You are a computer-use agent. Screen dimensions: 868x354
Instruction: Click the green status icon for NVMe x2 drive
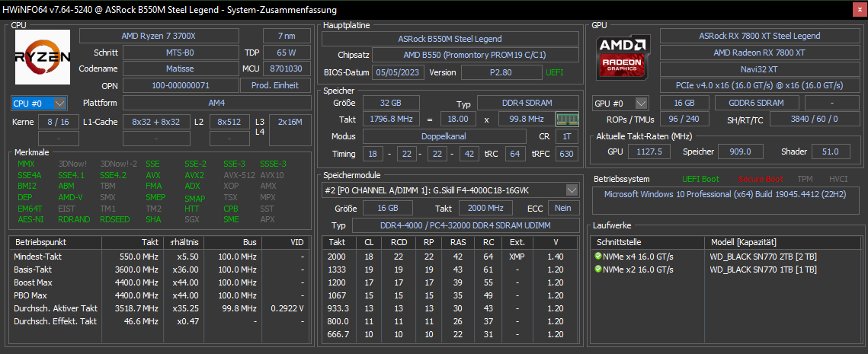598,269
